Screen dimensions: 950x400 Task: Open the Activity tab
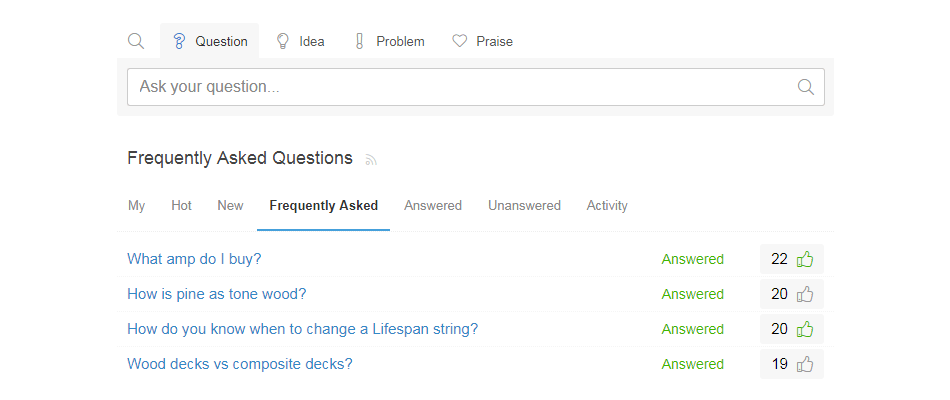point(606,205)
